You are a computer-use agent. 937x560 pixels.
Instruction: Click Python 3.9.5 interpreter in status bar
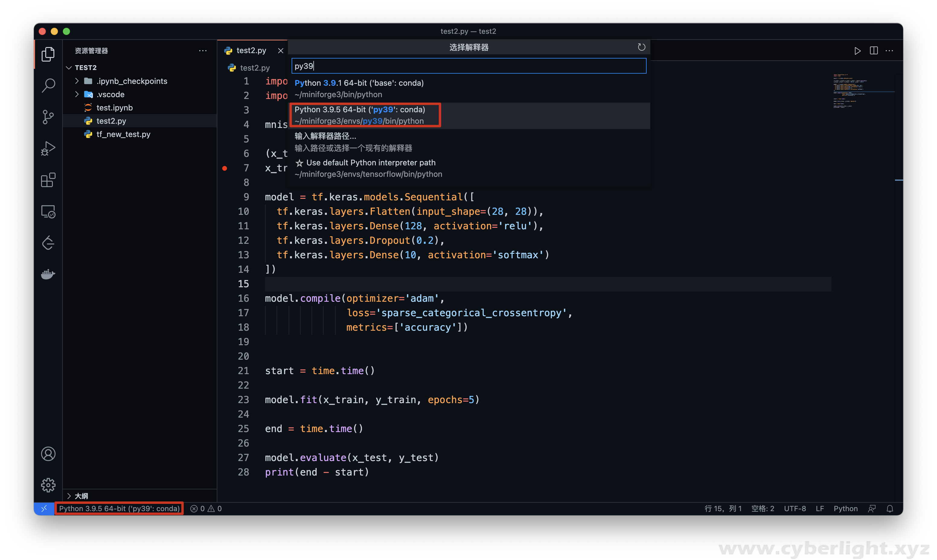[119, 509]
